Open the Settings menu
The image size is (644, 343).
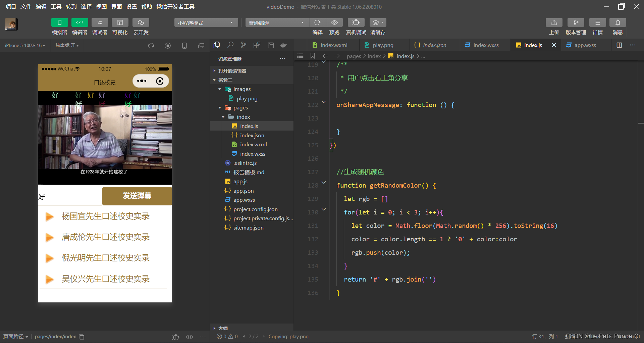(131, 7)
